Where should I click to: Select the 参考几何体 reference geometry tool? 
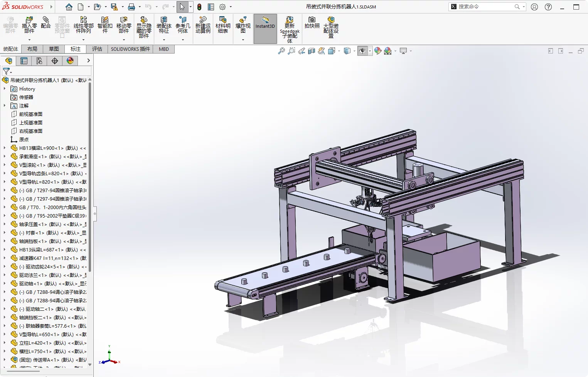coord(183,25)
